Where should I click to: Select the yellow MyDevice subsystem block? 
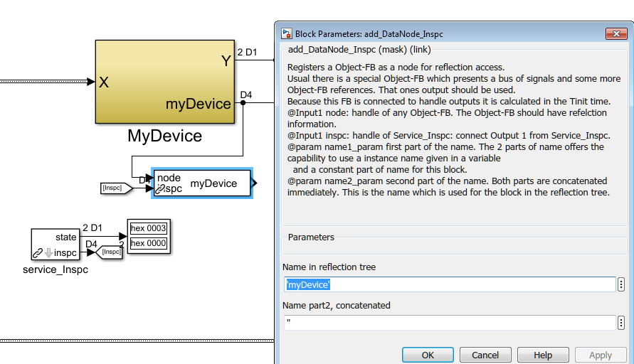[x=164, y=82]
